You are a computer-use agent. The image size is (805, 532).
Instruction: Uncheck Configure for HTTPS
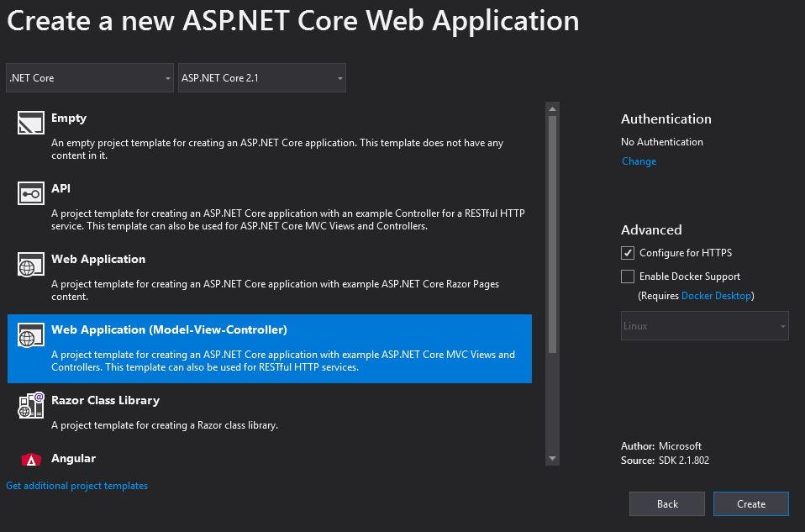point(628,253)
